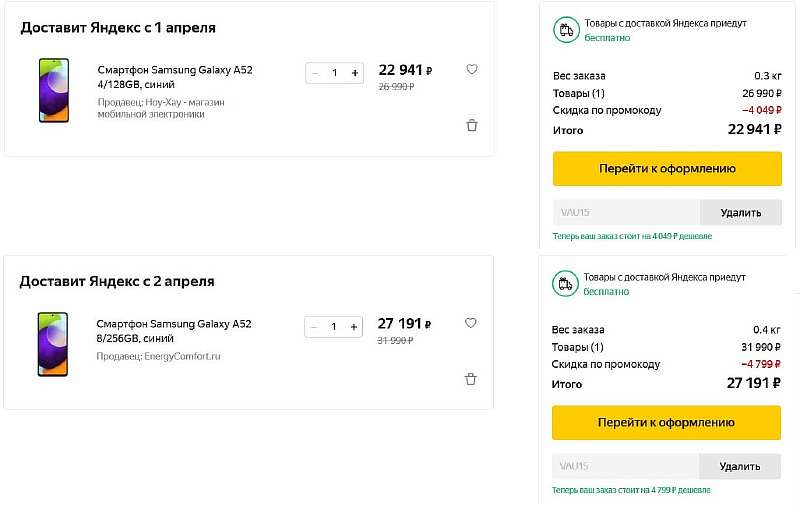
Task: Open the Samsung Galaxy A52 4/128GB title link
Action: coord(174,78)
